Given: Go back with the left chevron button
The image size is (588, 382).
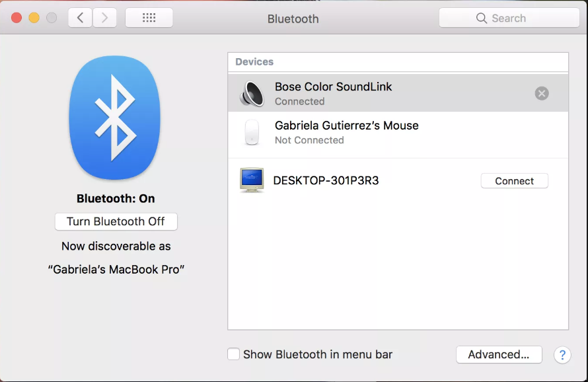Looking at the screenshot, I should [80, 18].
